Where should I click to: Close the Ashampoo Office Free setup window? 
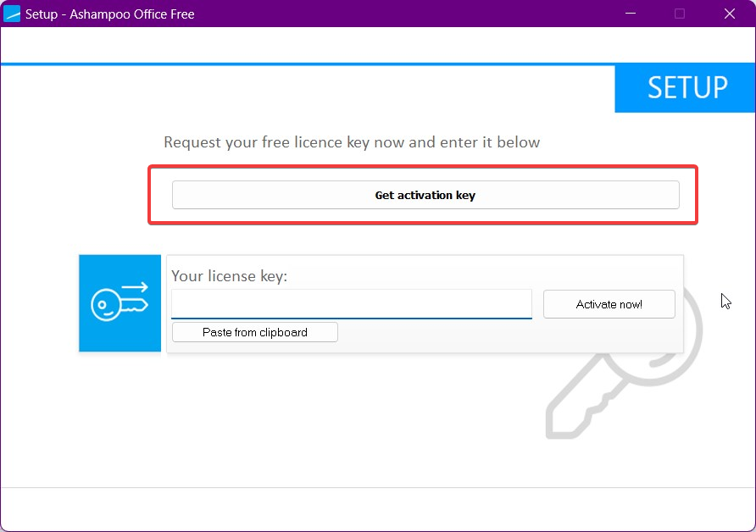point(730,14)
